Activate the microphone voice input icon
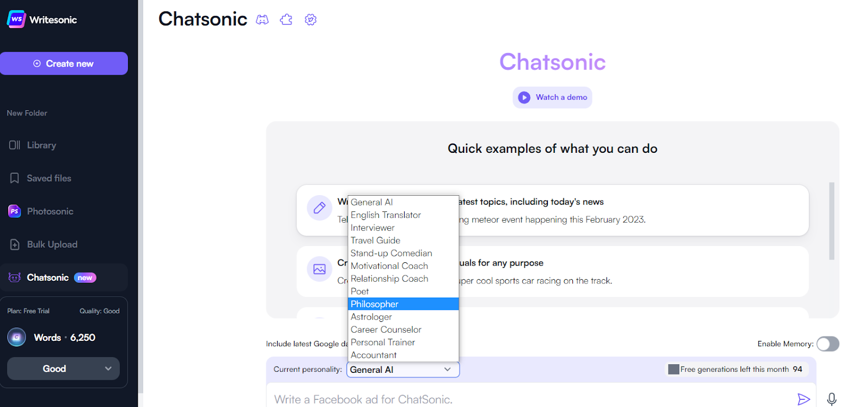The height and width of the screenshot is (407, 868). click(832, 399)
